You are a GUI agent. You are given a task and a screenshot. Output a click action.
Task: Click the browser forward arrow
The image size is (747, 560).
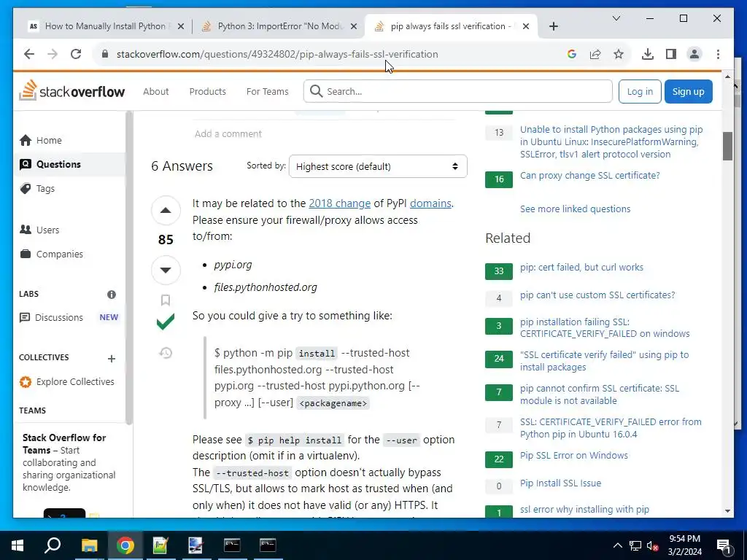(x=53, y=54)
